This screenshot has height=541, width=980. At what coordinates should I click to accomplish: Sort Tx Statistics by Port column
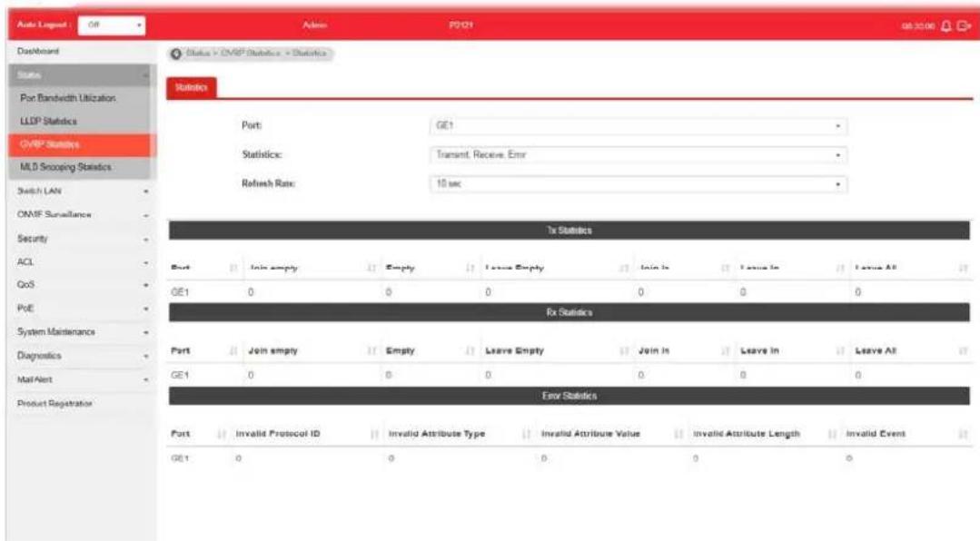233,268
